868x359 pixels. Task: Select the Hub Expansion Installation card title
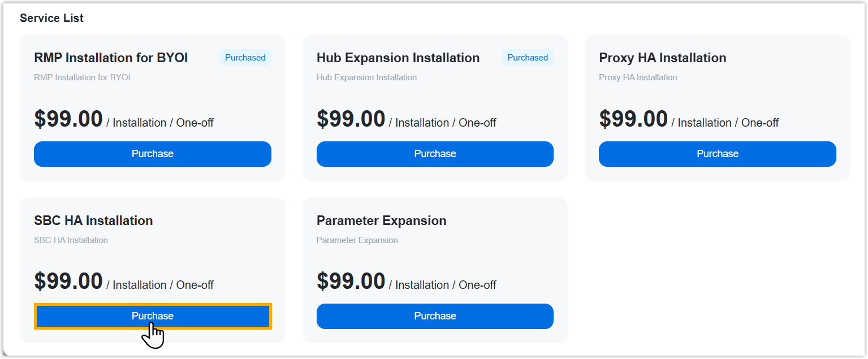[398, 58]
